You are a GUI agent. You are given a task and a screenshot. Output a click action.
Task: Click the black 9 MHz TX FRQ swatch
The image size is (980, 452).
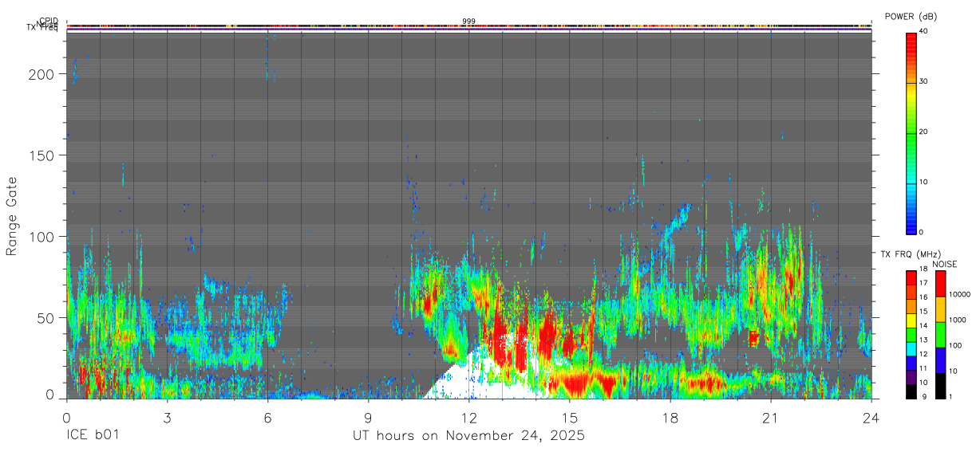click(911, 391)
